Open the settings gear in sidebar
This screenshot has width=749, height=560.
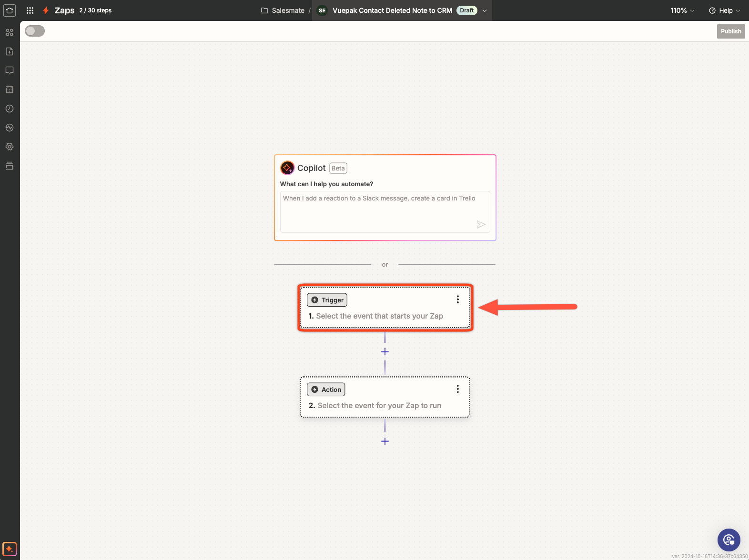(x=10, y=147)
